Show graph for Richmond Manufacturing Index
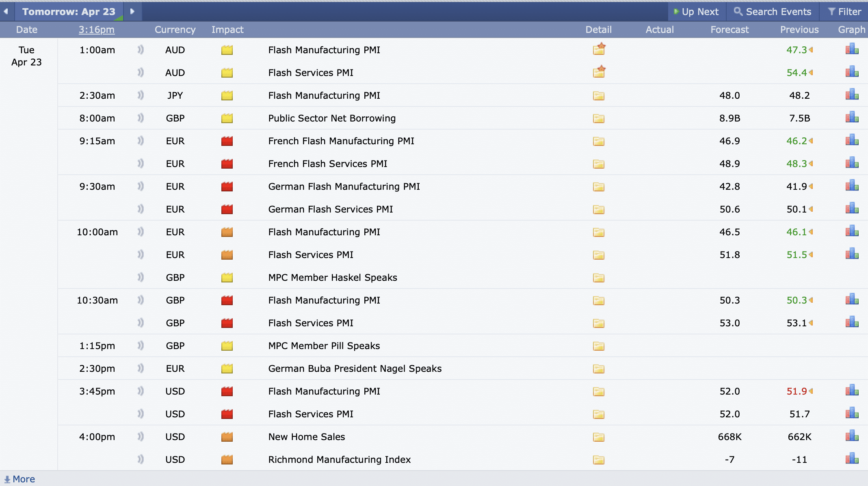 pos(852,459)
